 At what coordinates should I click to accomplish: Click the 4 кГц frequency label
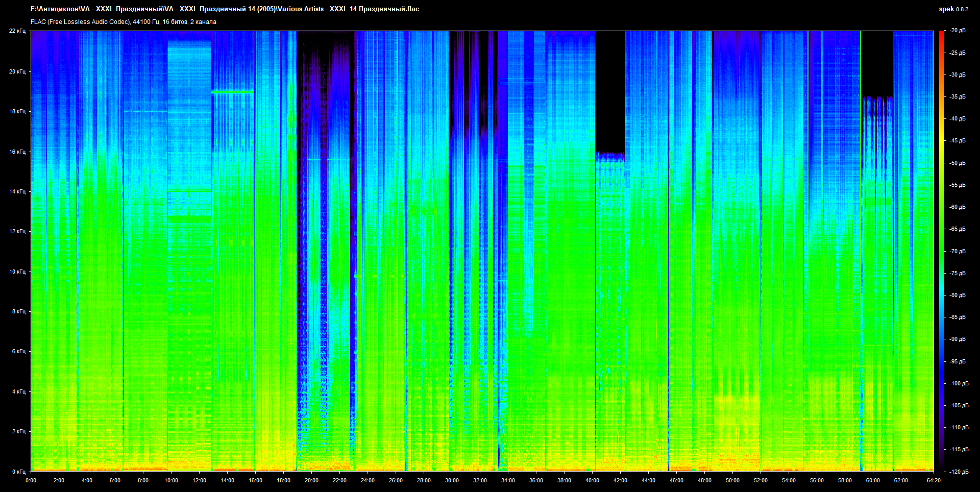point(18,391)
